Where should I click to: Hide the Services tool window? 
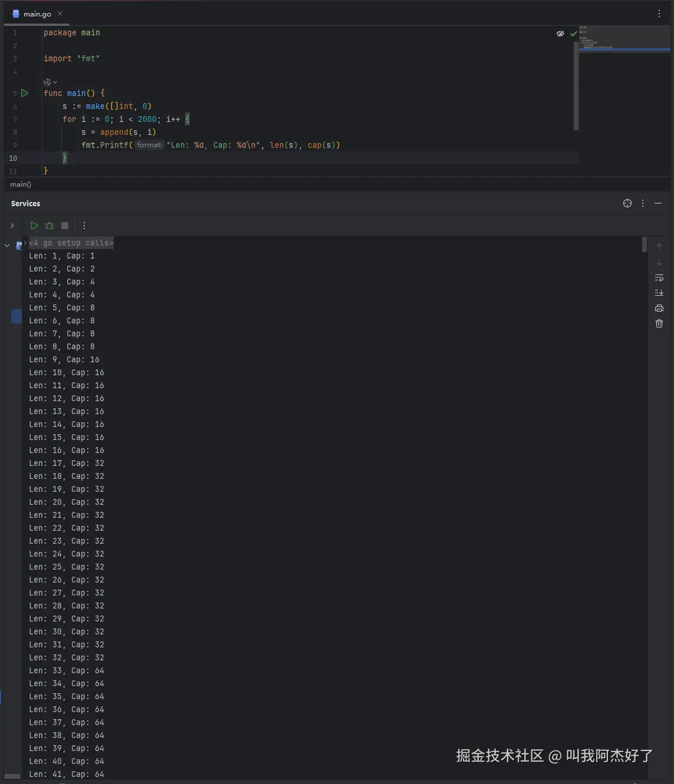point(658,203)
